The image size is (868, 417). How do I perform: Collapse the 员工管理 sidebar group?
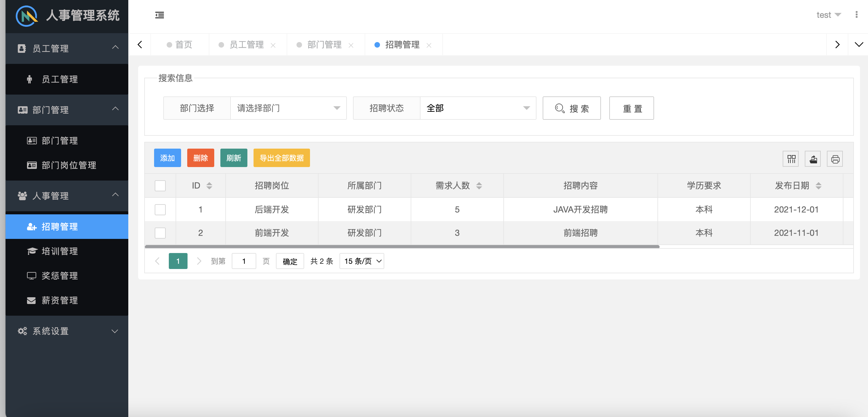(x=67, y=48)
